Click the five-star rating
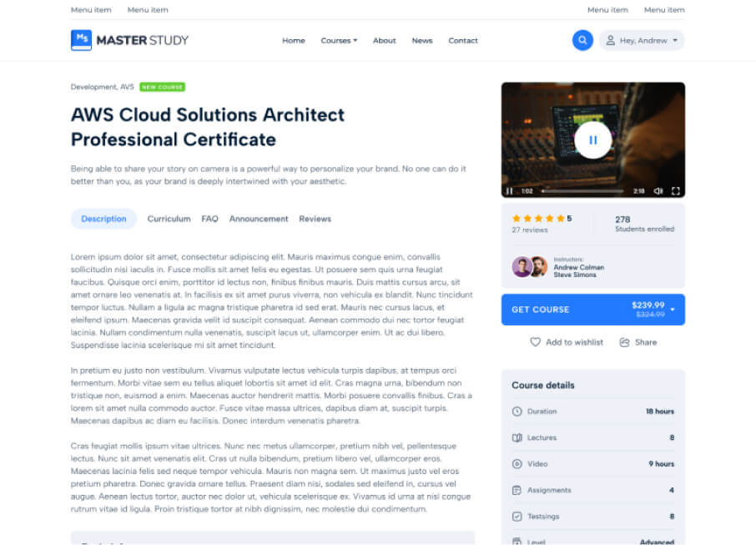Screen dimensions: 756x545 (x=538, y=219)
